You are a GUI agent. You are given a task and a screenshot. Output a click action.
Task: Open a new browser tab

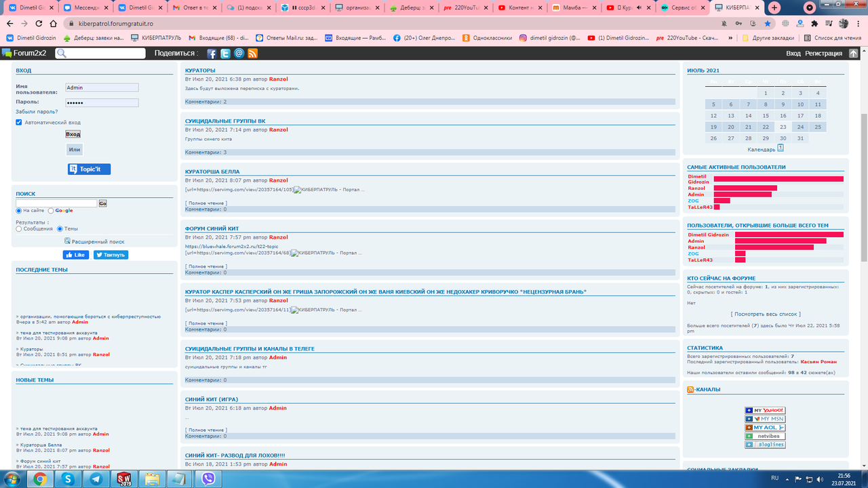point(774,7)
